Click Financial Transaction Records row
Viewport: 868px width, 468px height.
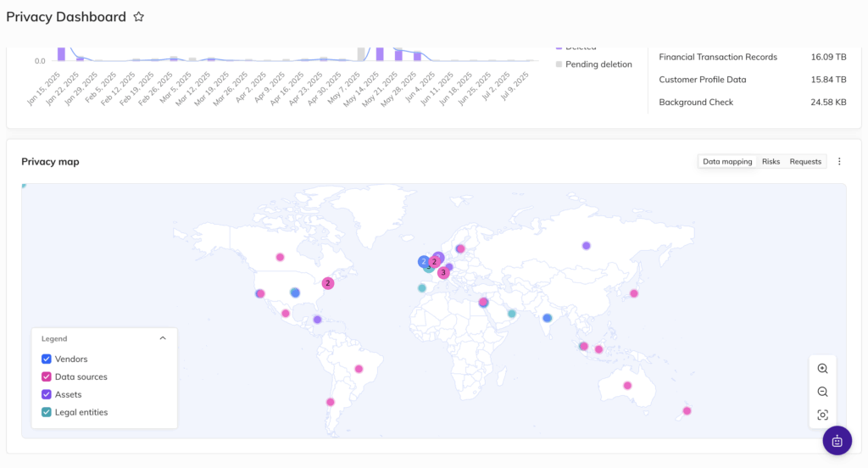718,58
